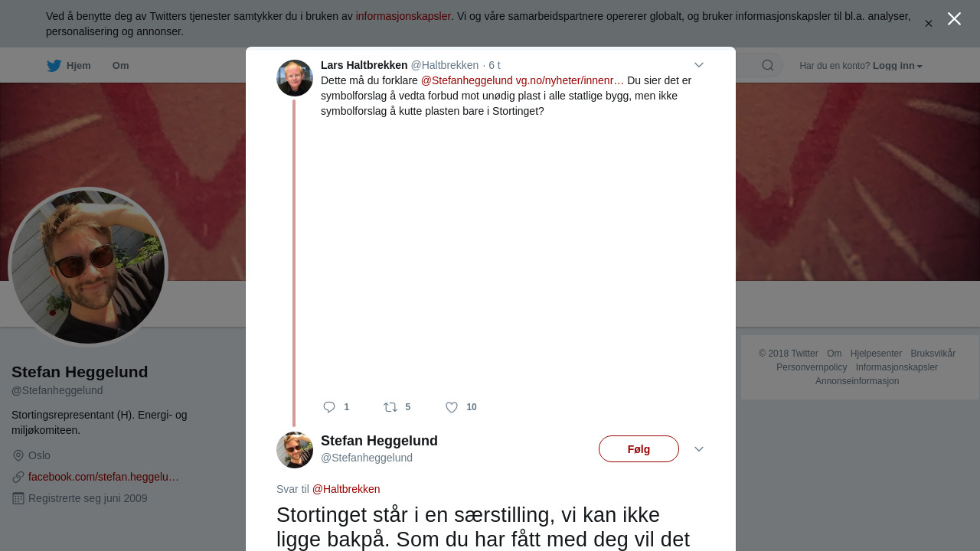980x551 pixels.
Task: Like Lars Haltbrekken's tweet with the heart icon
Action: tap(452, 407)
